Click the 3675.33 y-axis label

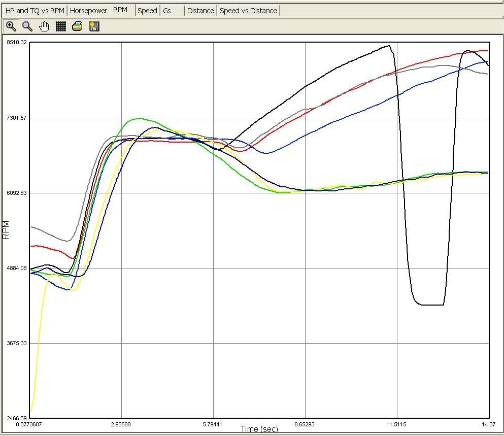click(x=17, y=344)
